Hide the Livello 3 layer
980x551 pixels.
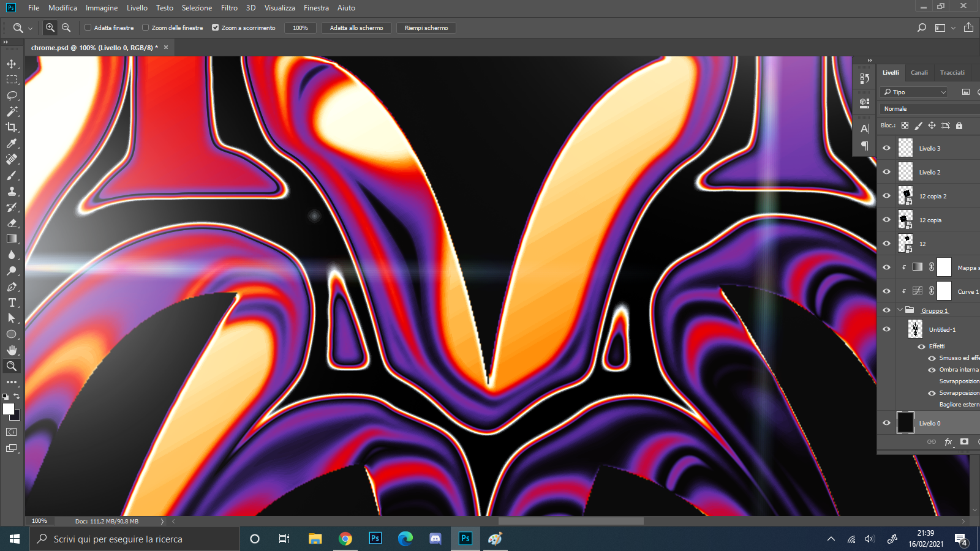click(x=886, y=148)
